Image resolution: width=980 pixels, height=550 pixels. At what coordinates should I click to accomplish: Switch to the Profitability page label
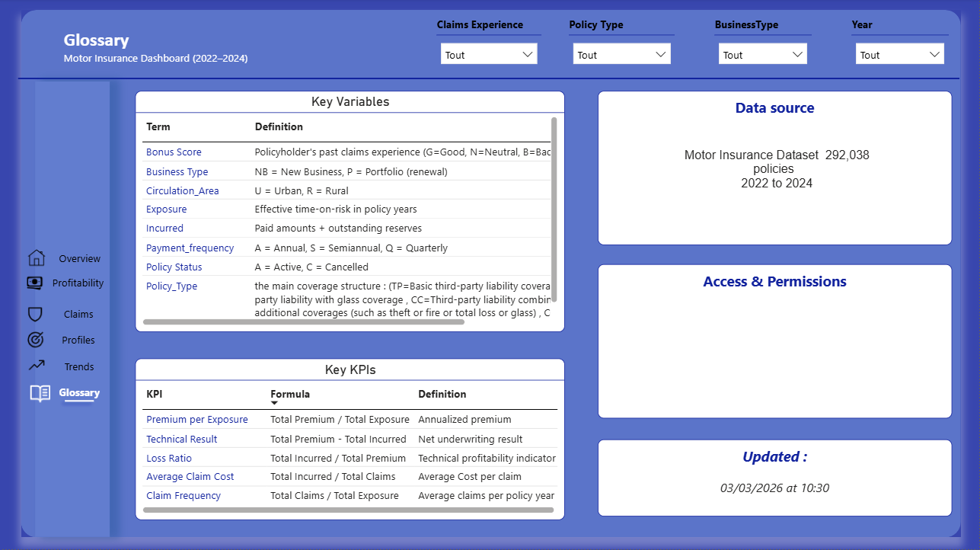78,283
